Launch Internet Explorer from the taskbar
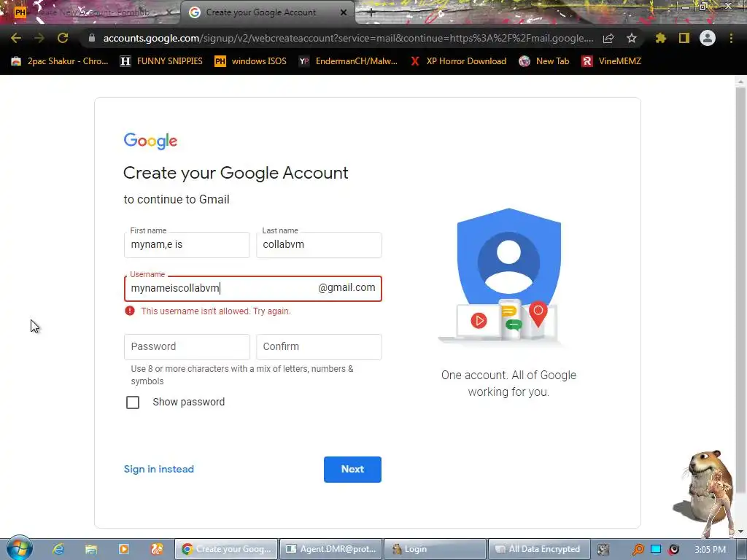This screenshot has width=747, height=560. point(58,549)
